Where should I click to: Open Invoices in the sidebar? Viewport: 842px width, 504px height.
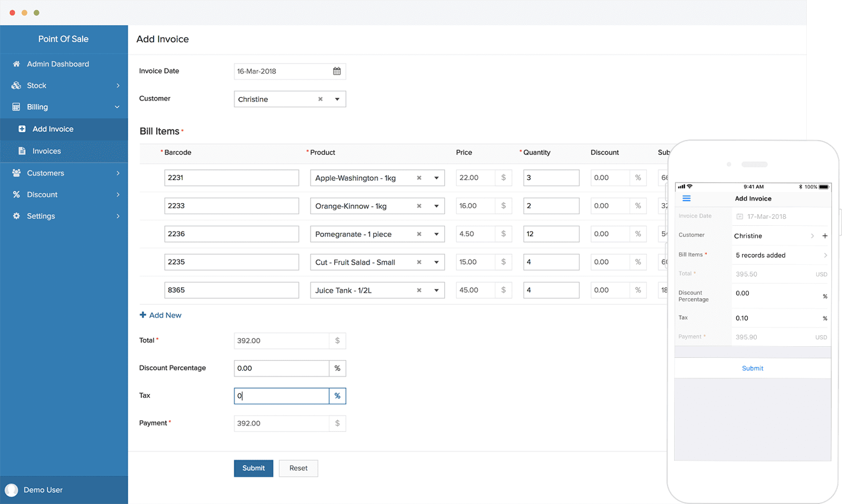tap(46, 151)
